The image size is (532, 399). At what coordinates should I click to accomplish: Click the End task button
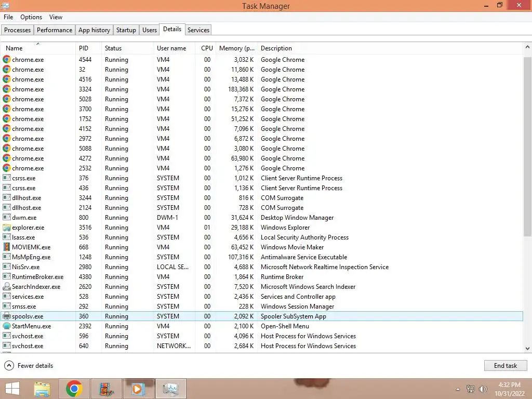[x=505, y=365]
